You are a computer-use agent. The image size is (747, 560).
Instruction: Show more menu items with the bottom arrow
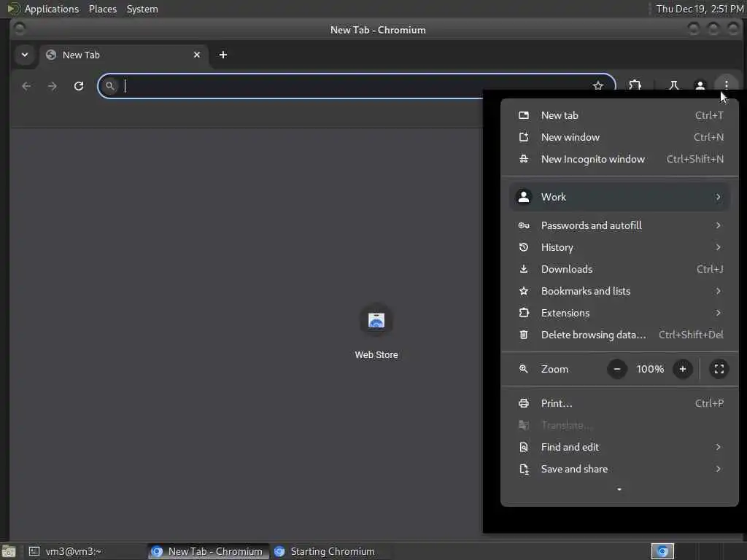pyautogui.click(x=619, y=489)
